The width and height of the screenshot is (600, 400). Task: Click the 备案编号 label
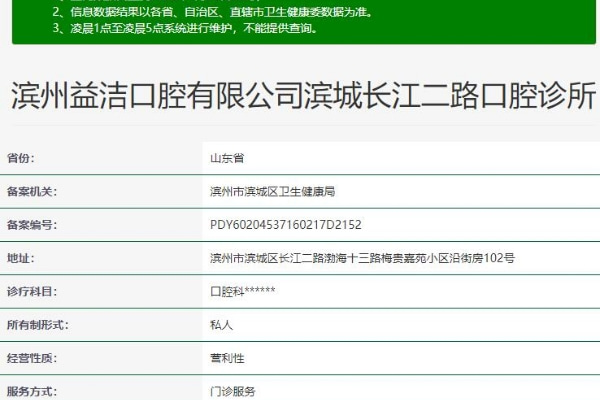point(32,225)
